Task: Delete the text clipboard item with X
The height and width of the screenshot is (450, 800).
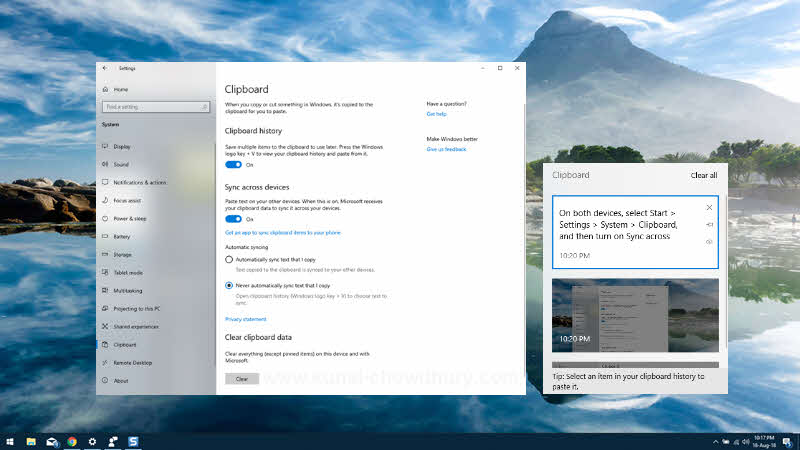Action: (x=709, y=208)
